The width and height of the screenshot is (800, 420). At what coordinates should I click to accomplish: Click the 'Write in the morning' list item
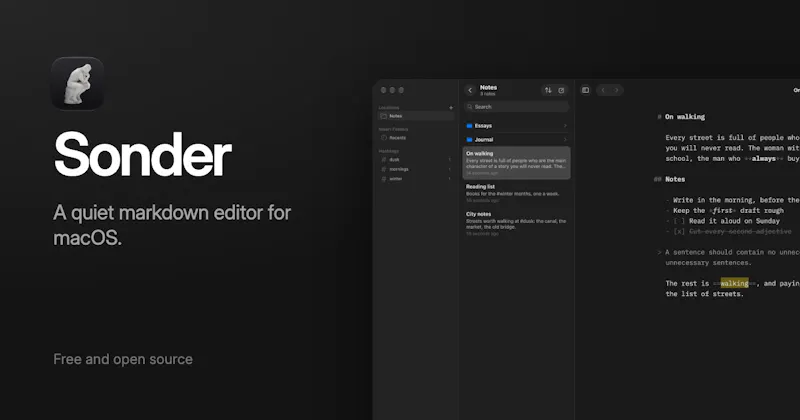click(732, 200)
